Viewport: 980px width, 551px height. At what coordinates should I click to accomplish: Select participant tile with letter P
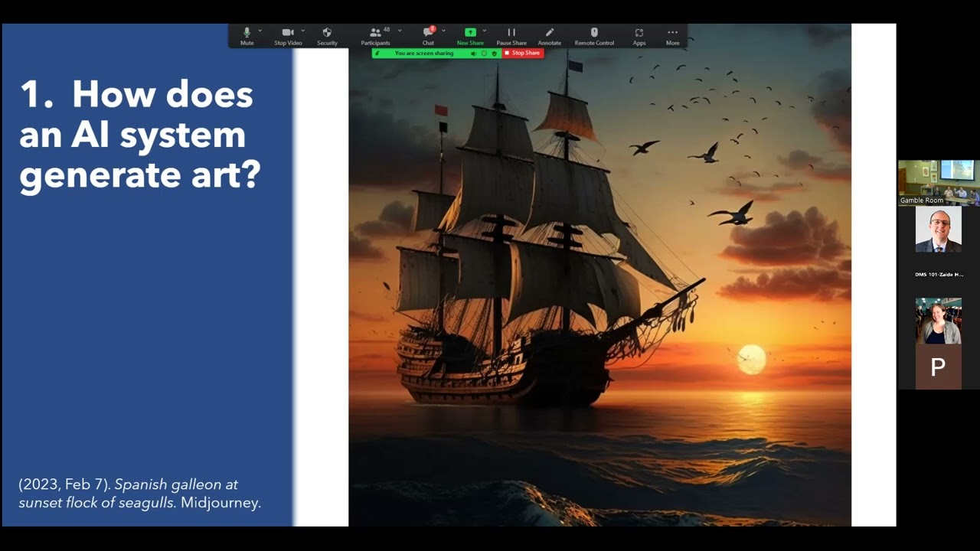pos(939,367)
